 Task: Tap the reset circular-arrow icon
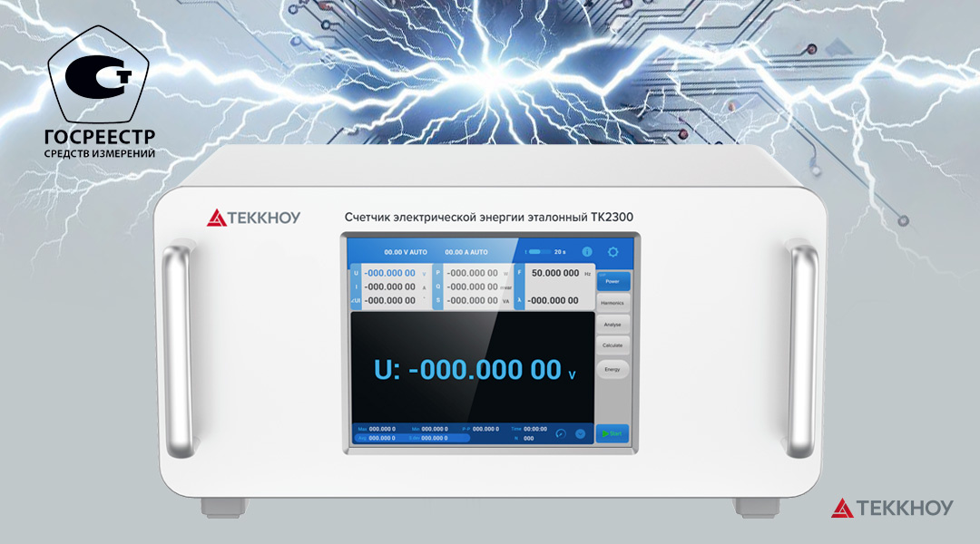point(561,433)
